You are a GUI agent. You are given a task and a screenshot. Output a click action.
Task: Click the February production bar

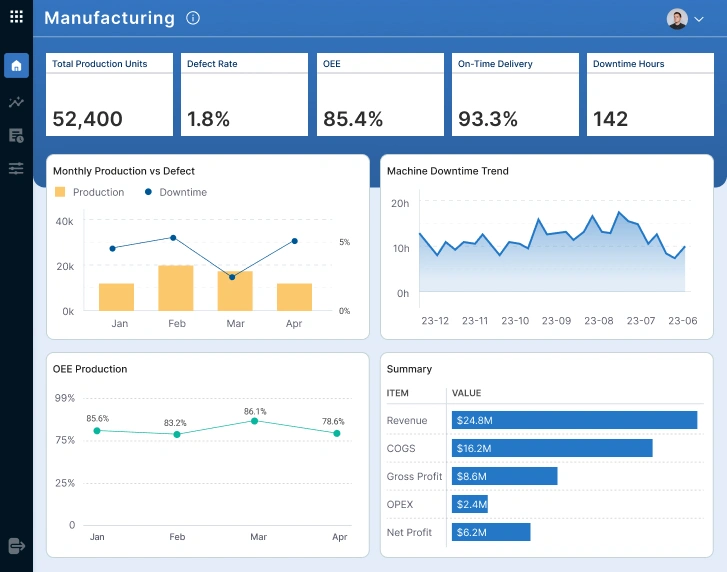pos(176,288)
